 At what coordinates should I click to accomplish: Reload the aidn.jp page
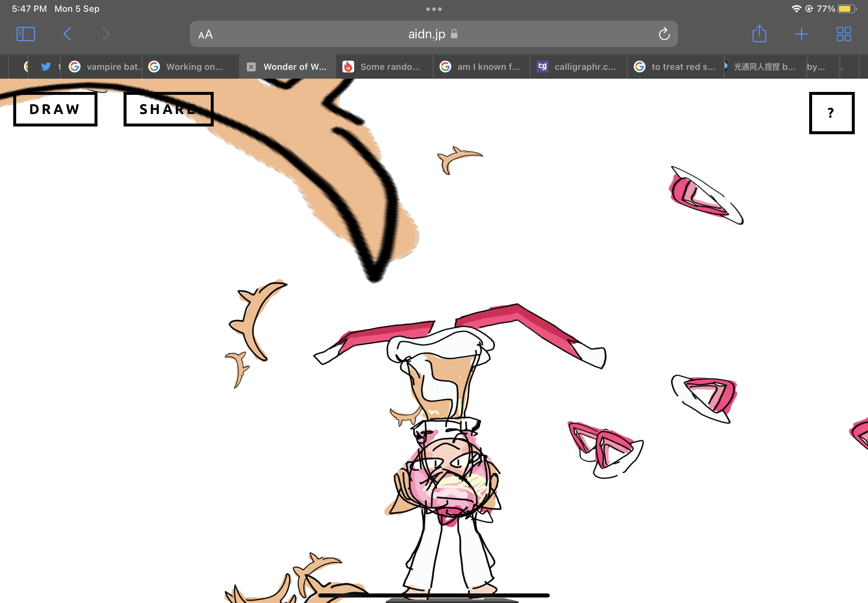click(x=664, y=33)
